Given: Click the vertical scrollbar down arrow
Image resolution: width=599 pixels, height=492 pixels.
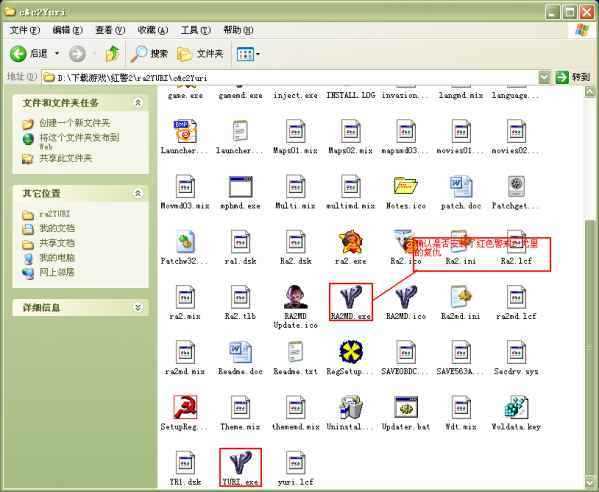Looking at the screenshot, I should 590,482.
